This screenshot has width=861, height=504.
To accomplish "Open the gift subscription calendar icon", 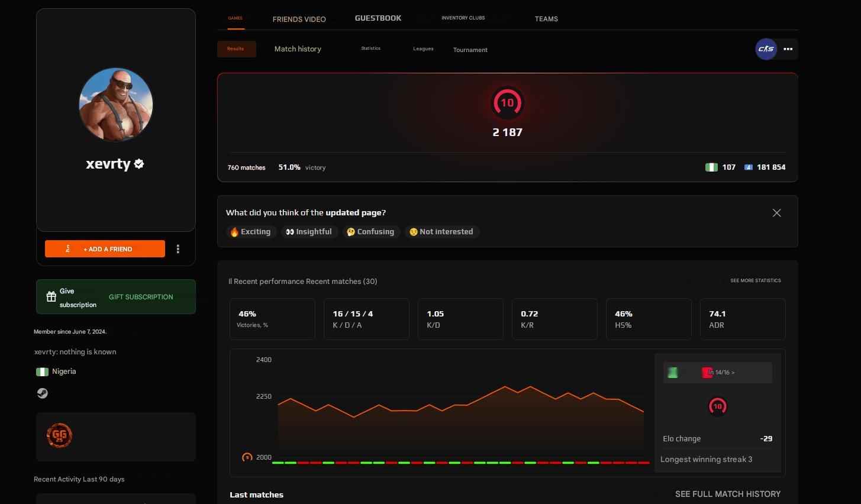I will point(51,296).
